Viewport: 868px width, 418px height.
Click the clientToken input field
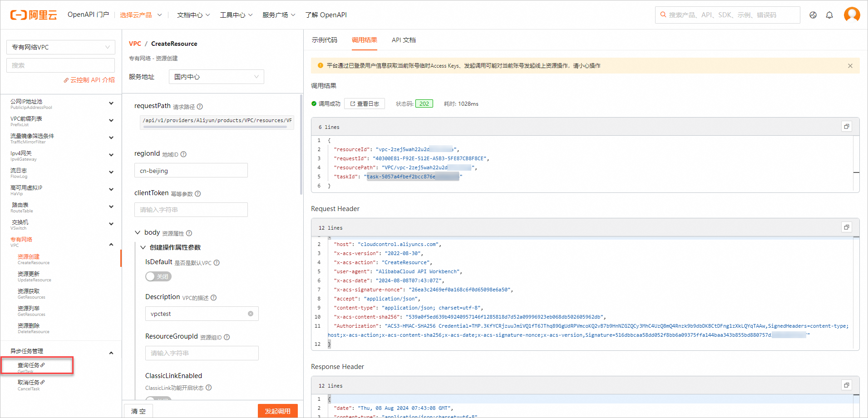pyautogui.click(x=191, y=210)
